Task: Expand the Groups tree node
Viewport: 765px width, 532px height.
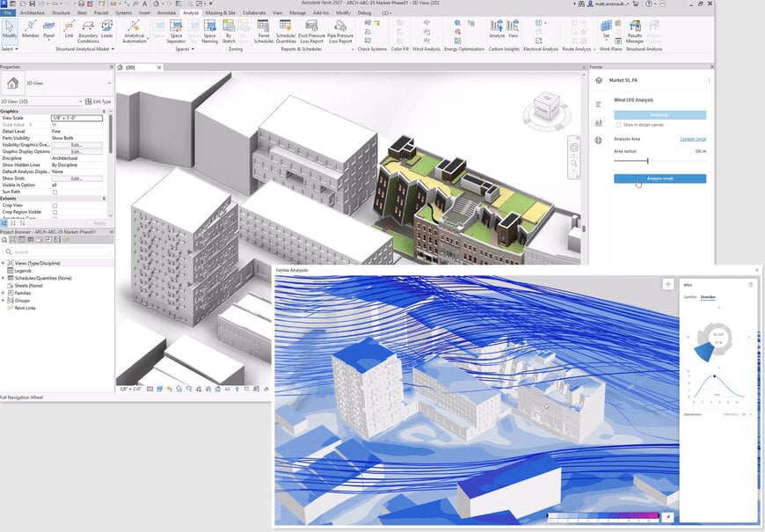Action: point(3,301)
